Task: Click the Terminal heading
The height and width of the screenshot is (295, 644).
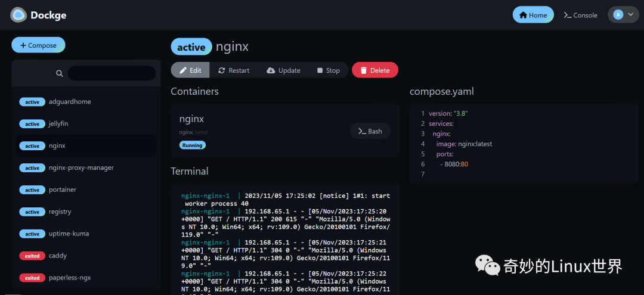Action: pos(190,170)
